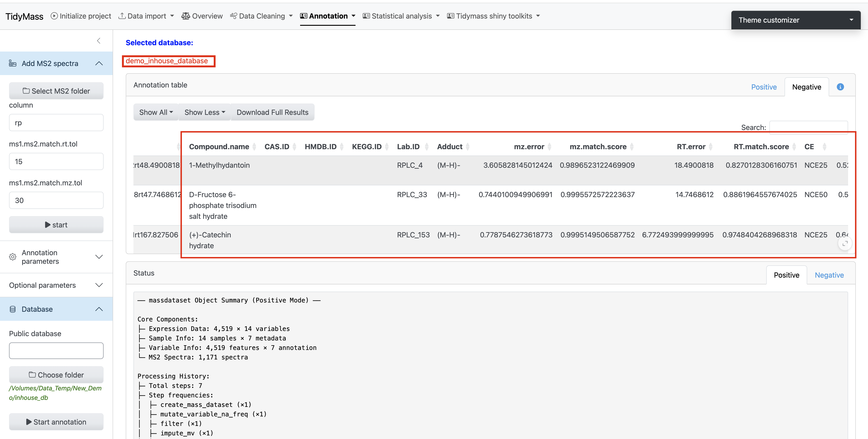
Task: Sort by KEGG.ID column arrows
Action: tap(387, 146)
